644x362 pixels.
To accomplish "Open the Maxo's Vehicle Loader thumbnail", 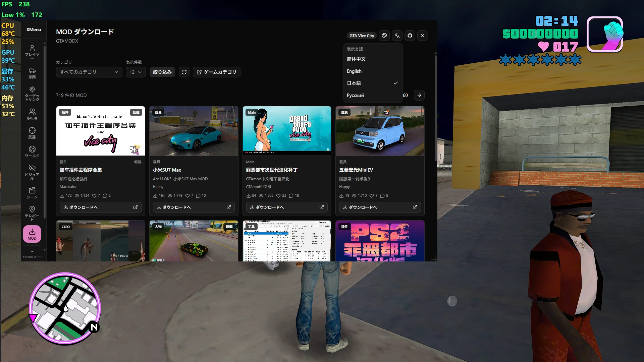I will 101,131.
